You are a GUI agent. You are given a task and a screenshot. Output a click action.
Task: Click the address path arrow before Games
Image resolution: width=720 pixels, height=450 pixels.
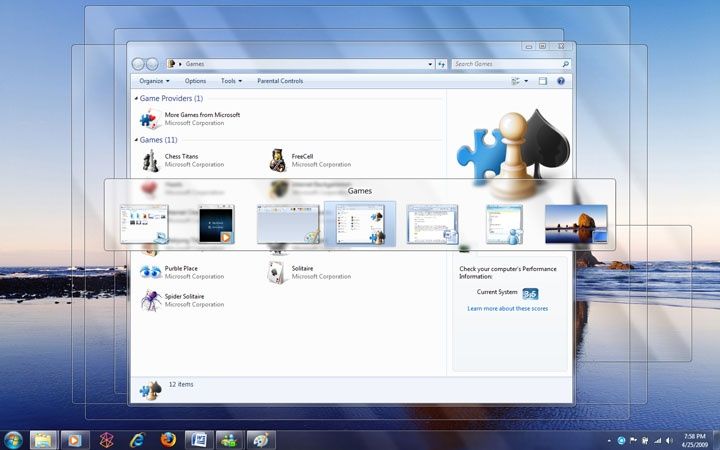point(180,64)
